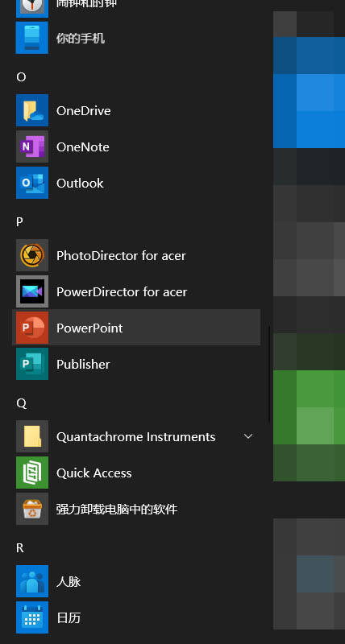Viewport: 345px width, 644px height.
Task: Open the OneDrive app icon
Action: 32,110
